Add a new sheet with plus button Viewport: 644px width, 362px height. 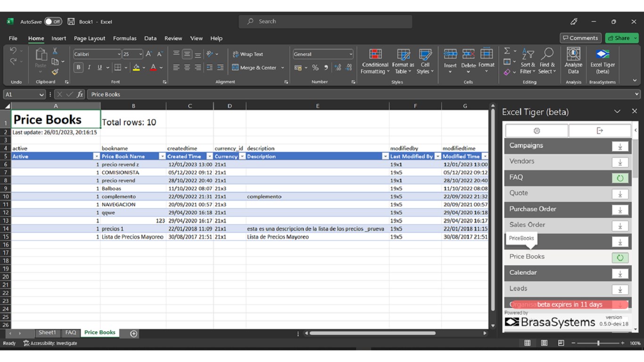pyautogui.click(x=133, y=334)
